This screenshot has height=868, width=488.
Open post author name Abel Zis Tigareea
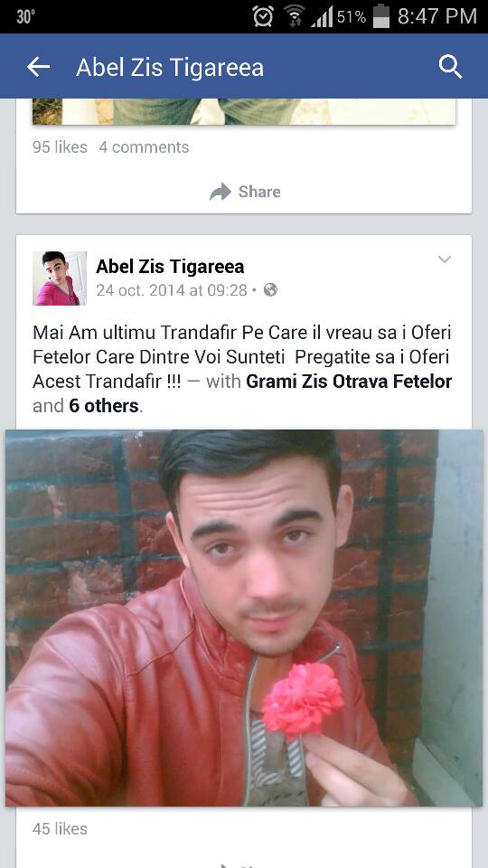click(x=170, y=266)
